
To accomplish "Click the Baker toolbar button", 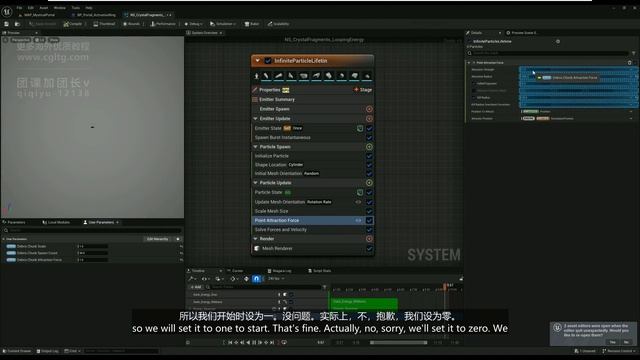I will tap(252, 24).
